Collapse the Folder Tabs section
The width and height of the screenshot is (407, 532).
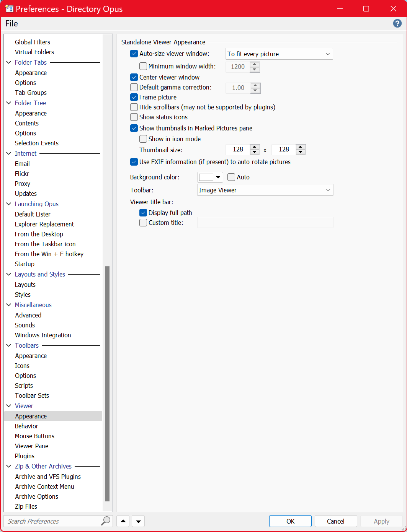point(9,62)
